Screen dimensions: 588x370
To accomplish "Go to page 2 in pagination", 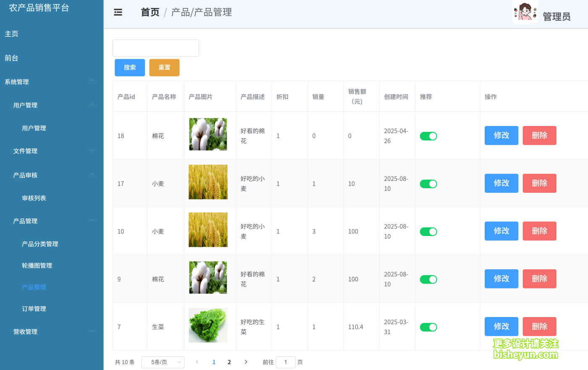I will [229, 362].
